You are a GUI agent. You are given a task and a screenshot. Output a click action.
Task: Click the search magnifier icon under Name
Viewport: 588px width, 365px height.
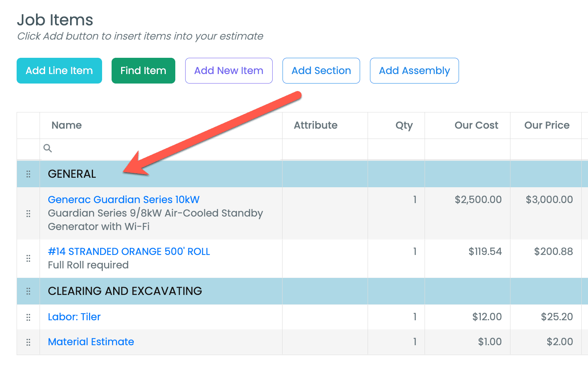point(47,148)
